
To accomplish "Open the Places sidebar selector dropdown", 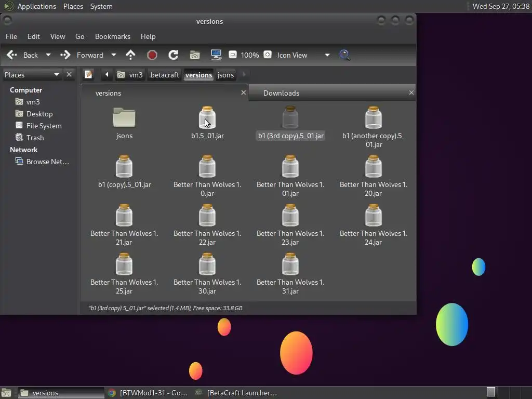I will pos(32,75).
